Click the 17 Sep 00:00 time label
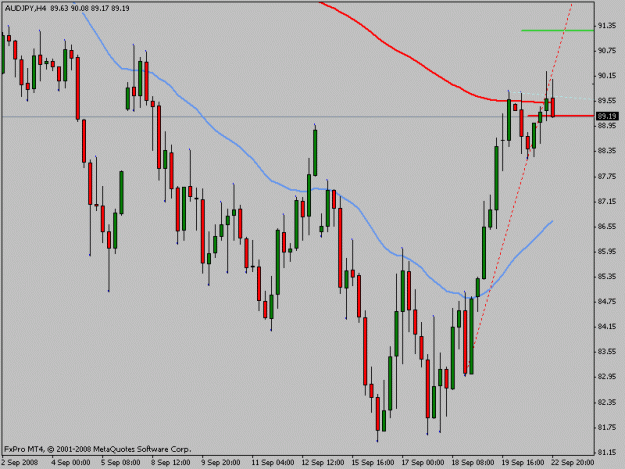The height and width of the screenshot is (469, 625). [x=423, y=463]
